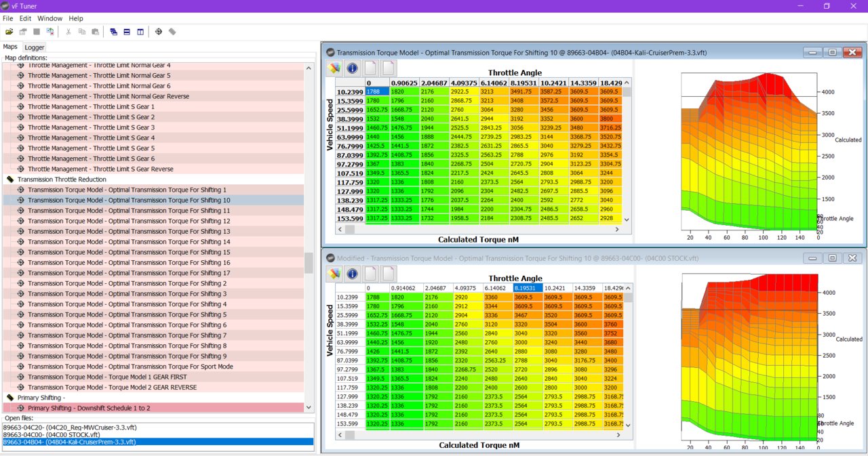Show info in Modified 04C00 STOCK window

352,274
